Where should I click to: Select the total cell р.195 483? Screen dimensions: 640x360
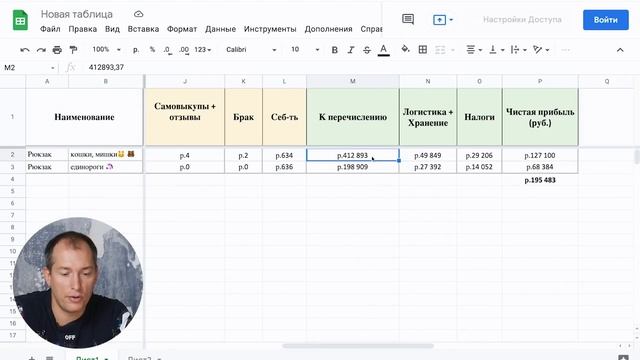[540, 180]
